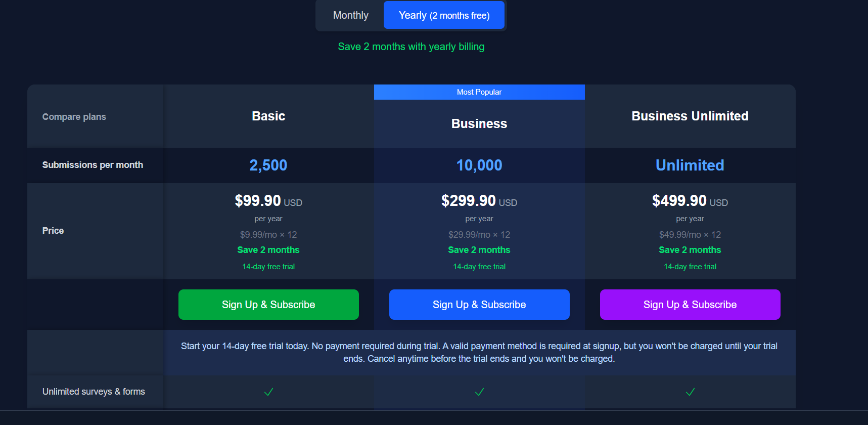The width and height of the screenshot is (868, 425).
Task: Click the $499.90 USD yearly price
Action: point(690,201)
